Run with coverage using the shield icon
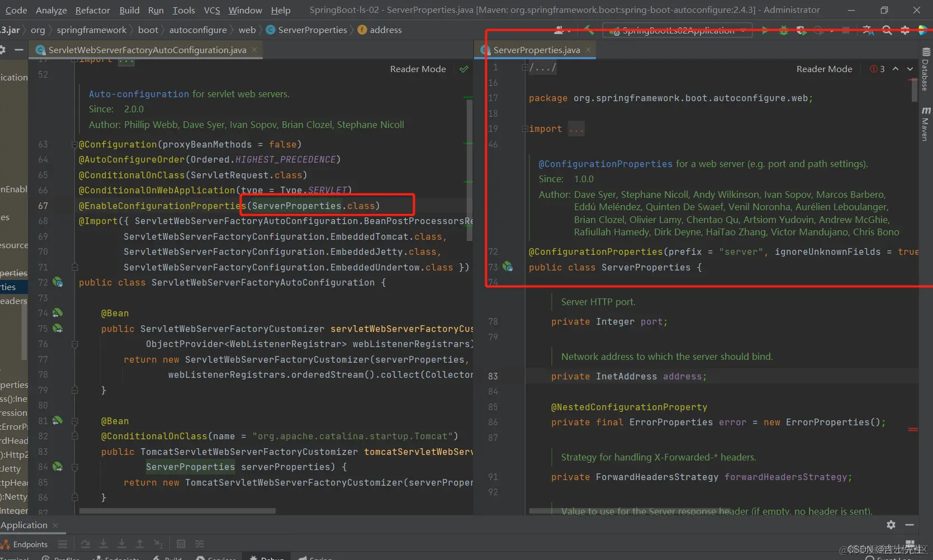Screen dimensions: 933x560 [x=802, y=30]
